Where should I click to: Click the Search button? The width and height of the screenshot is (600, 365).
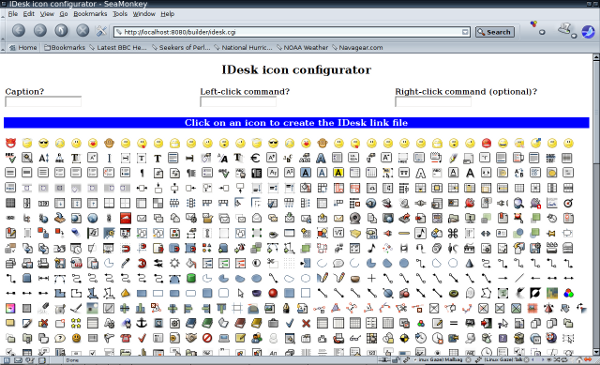[x=495, y=32]
